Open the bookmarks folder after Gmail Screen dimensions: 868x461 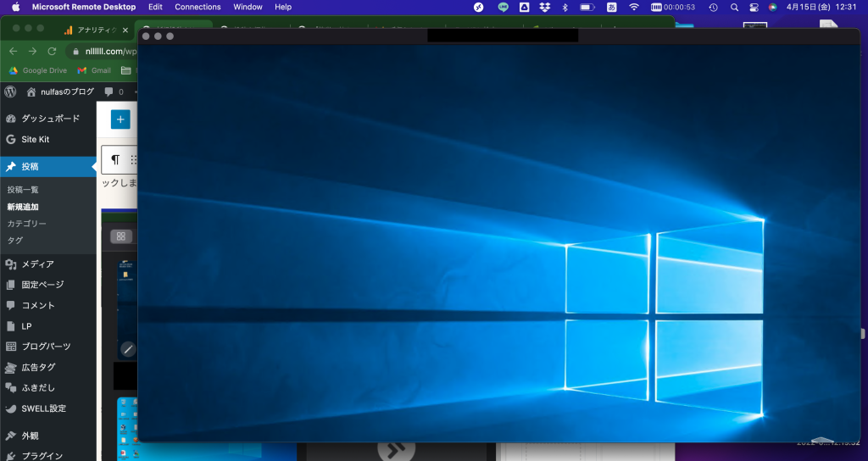(126, 70)
